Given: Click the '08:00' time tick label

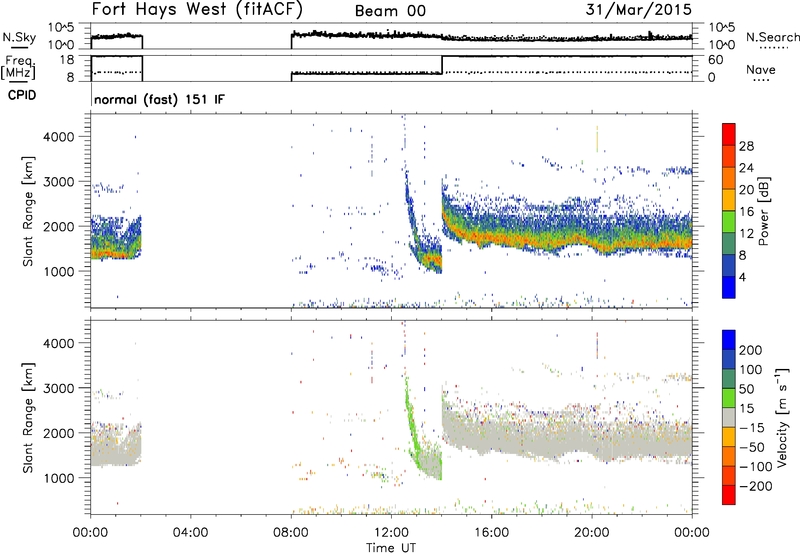Looking at the screenshot, I should click(x=291, y=533).
